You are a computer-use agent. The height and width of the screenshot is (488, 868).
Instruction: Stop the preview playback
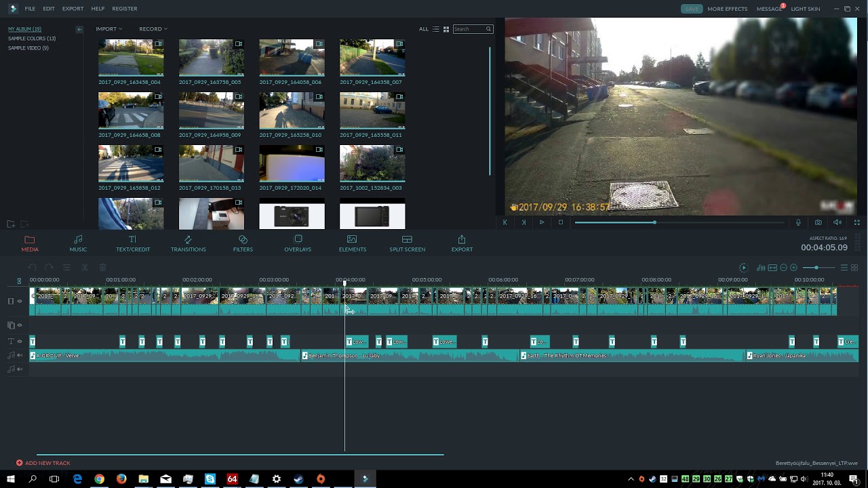tap(561, 222)
